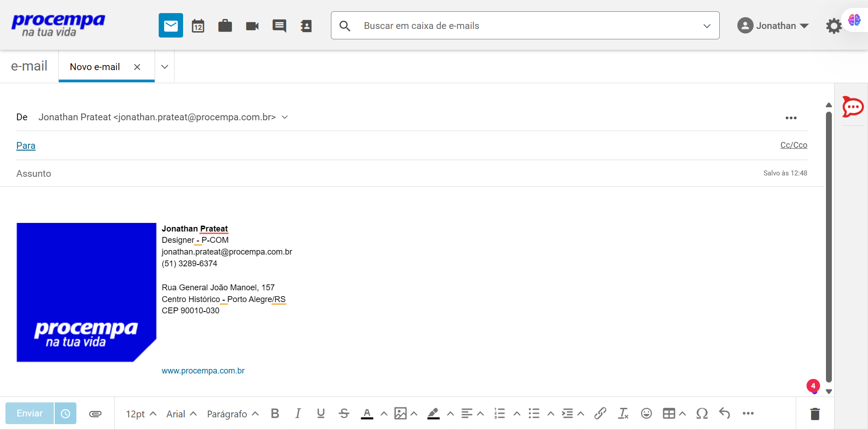Open the text color picker
Viewport: 868px width, 430px height.
368,413
